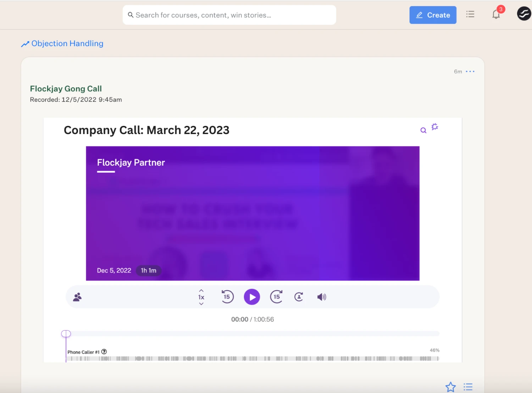Viewport: 532px width, 393px height.
Task: Open the three-dot options menu
Action: point(470,71)
